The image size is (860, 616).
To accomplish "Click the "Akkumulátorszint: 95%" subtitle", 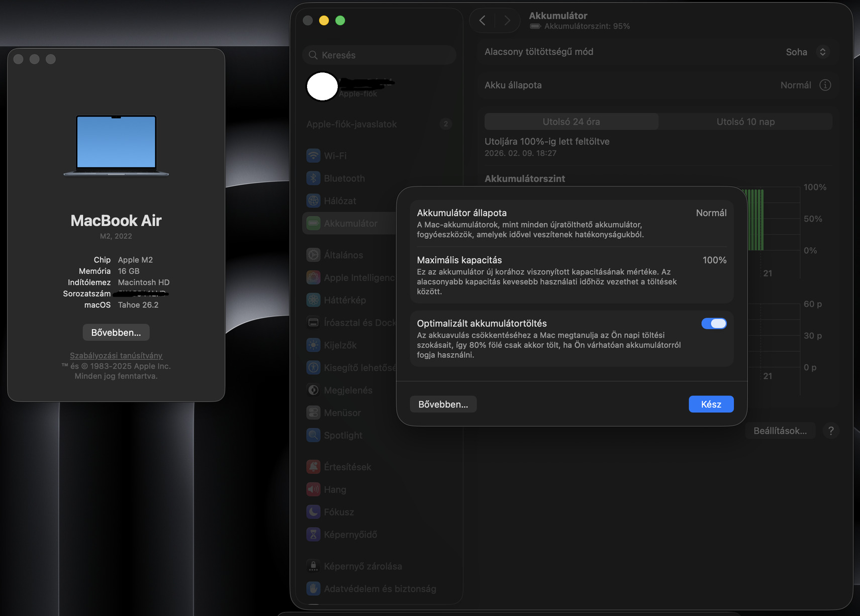I will pos(587,26).
